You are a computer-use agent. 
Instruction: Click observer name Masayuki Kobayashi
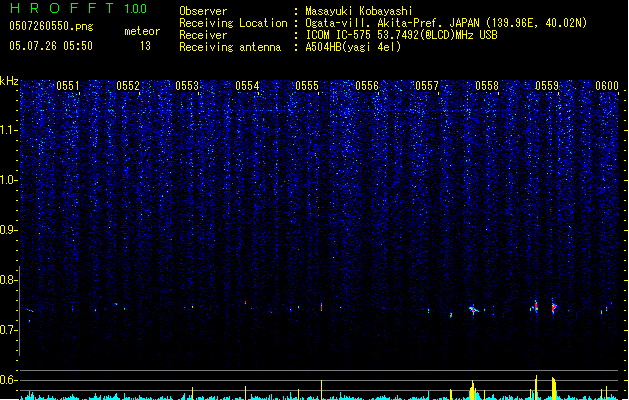pyautogui.click(x=359, y=11)
